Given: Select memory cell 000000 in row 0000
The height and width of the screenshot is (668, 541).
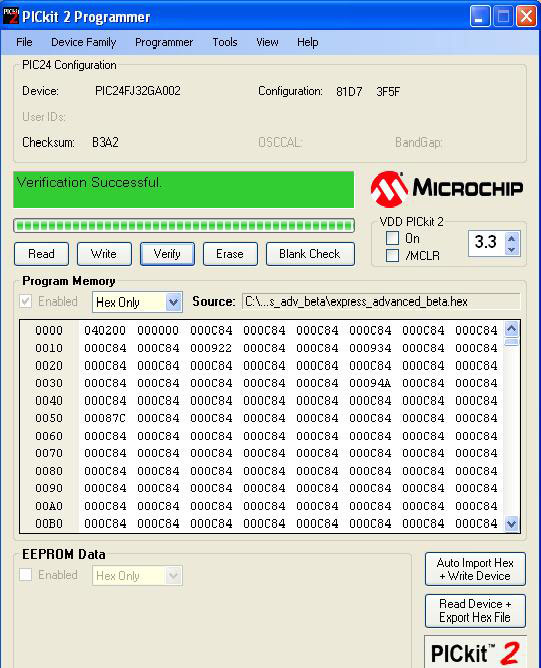Looking at the screenshot, I should tap(158, 330).
